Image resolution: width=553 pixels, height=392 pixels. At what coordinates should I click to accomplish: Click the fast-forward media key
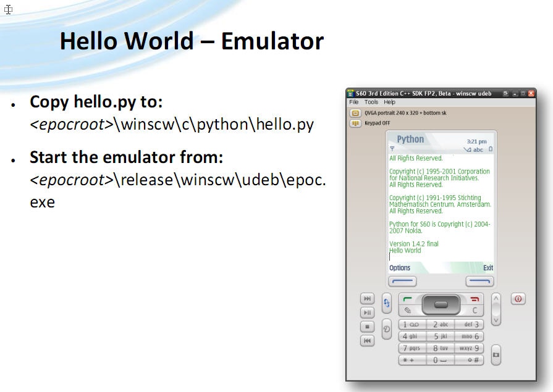[367, 299]
